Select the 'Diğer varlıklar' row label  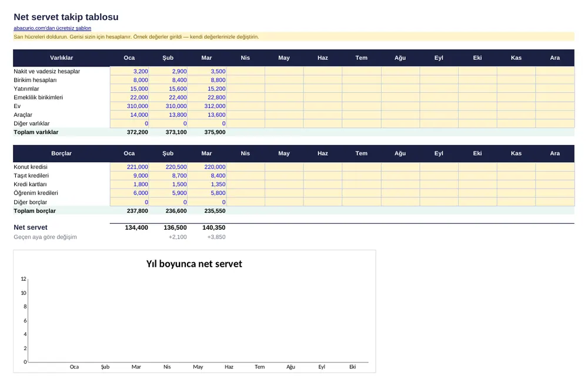point(32,123)
